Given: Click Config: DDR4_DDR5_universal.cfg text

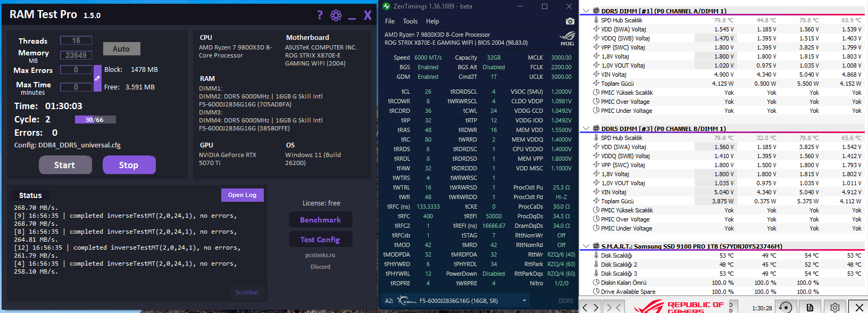Looking at the screenshot, I should [x=68, y=145].
